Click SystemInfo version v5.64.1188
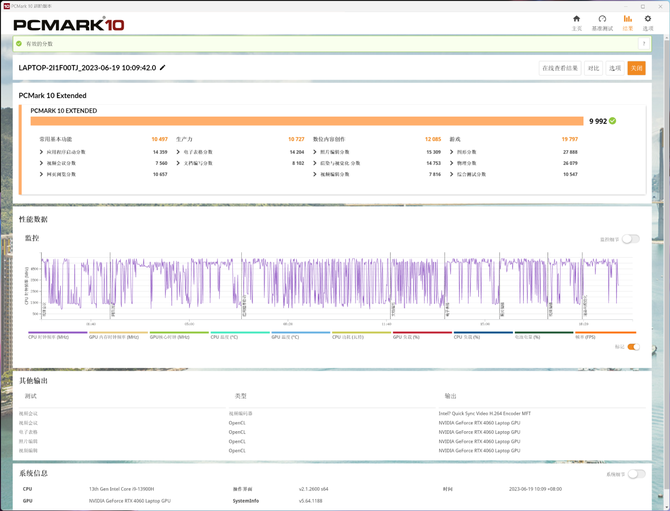Screen dimensions: 670x511 tap(310, 501)
